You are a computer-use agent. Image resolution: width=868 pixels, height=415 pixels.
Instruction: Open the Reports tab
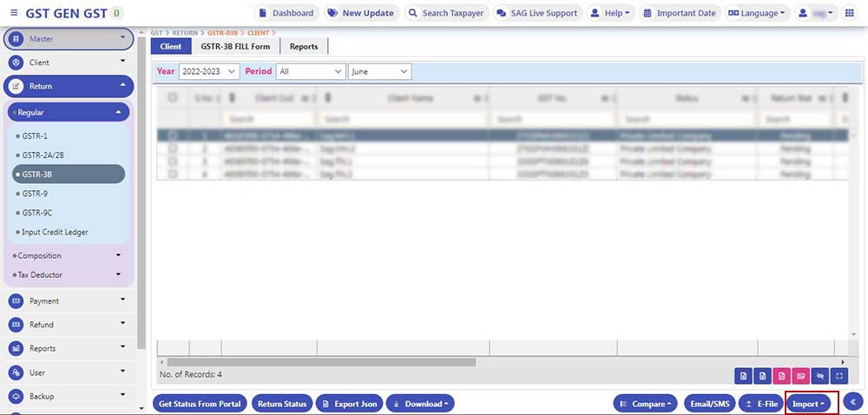click(x=304, y=47)
